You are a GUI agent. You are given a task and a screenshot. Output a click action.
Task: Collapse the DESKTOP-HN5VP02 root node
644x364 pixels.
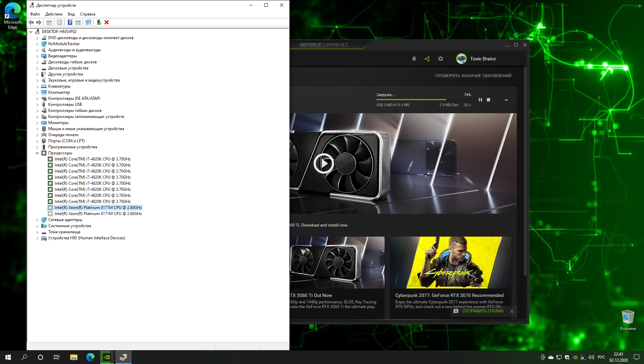coord(31,32)
